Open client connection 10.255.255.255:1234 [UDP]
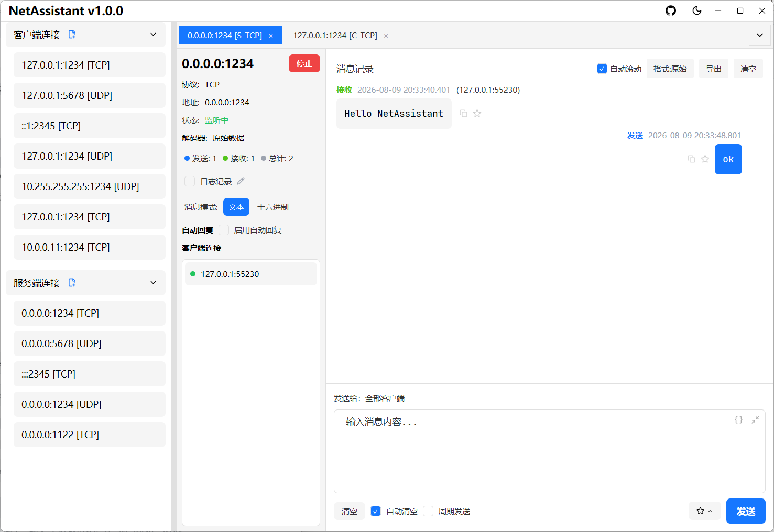This screenshot has height=532, width=774. [x=90, y=186]
